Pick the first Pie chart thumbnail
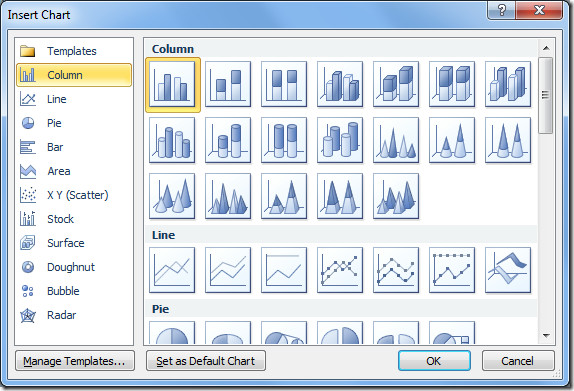 coord(172,333)
